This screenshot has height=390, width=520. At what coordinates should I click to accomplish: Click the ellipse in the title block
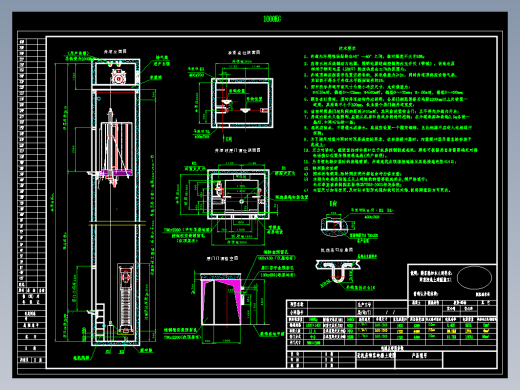[474, 277]
